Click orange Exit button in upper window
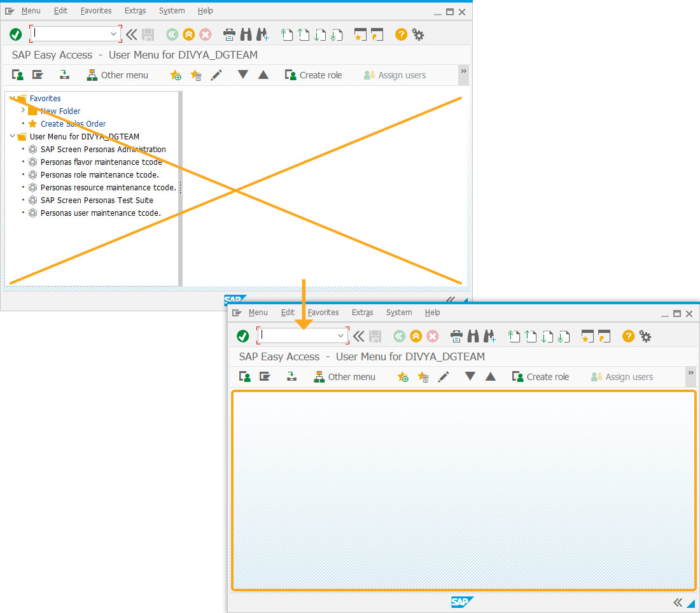This screenshot has width=700, height=613. click(189, 34)
